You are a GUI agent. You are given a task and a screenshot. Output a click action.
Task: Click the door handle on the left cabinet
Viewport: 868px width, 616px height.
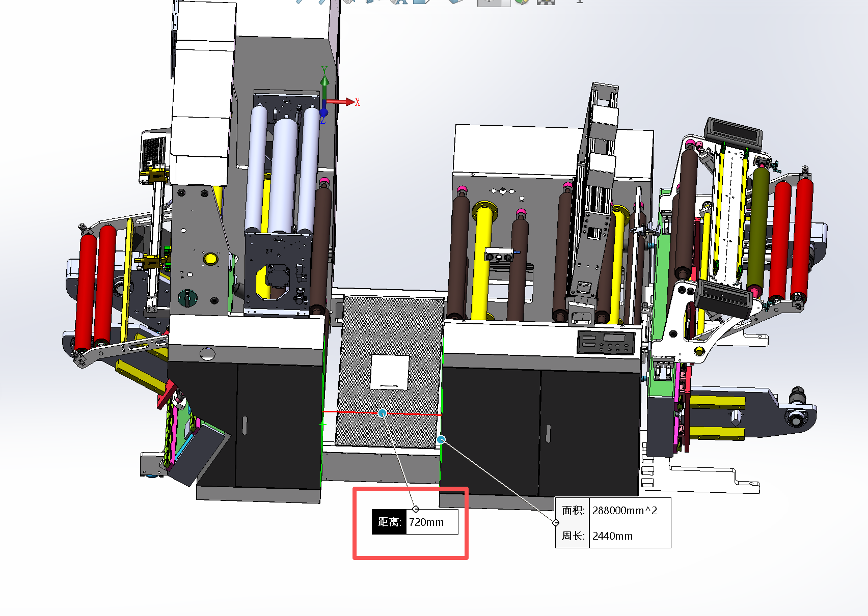point(245,426)
